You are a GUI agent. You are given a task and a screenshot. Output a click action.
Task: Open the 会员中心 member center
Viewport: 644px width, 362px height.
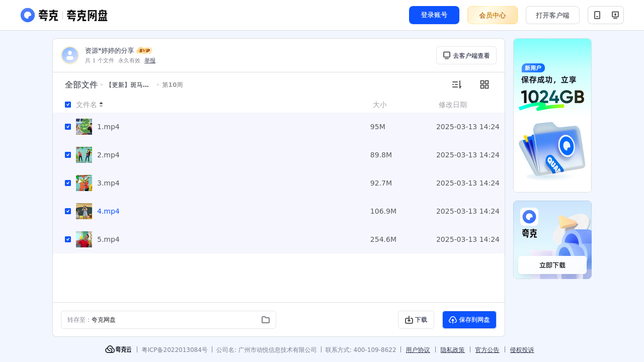pyautogui.click(x=493, y=15)
